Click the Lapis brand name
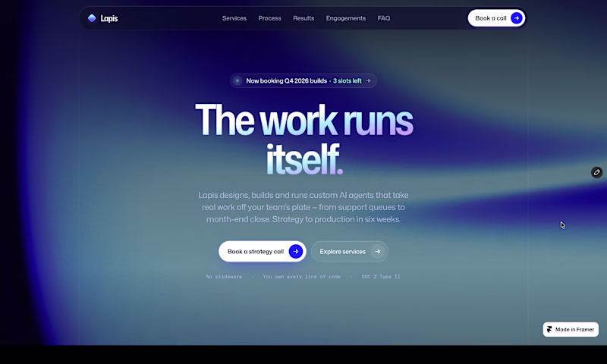The width and height of the screenshot is (607, 364). (109, 18)
